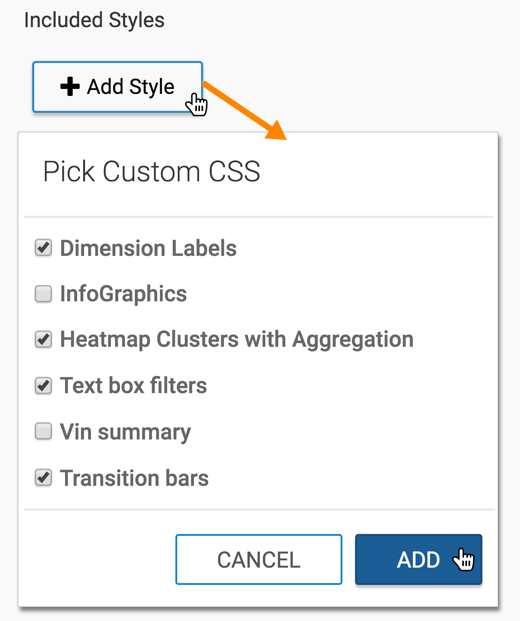Image resolution: width=520 pixels, height=621 pixels.
Task: Click the Pick Custom CSS dialog title
Action: click(x=151, y=171)
